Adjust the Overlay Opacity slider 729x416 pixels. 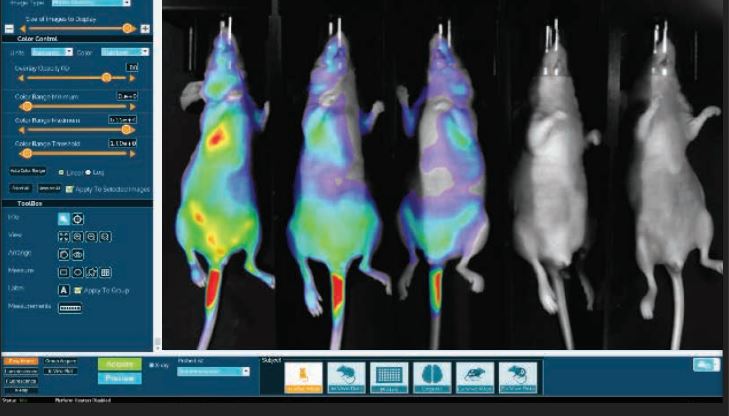pos(106,77)
